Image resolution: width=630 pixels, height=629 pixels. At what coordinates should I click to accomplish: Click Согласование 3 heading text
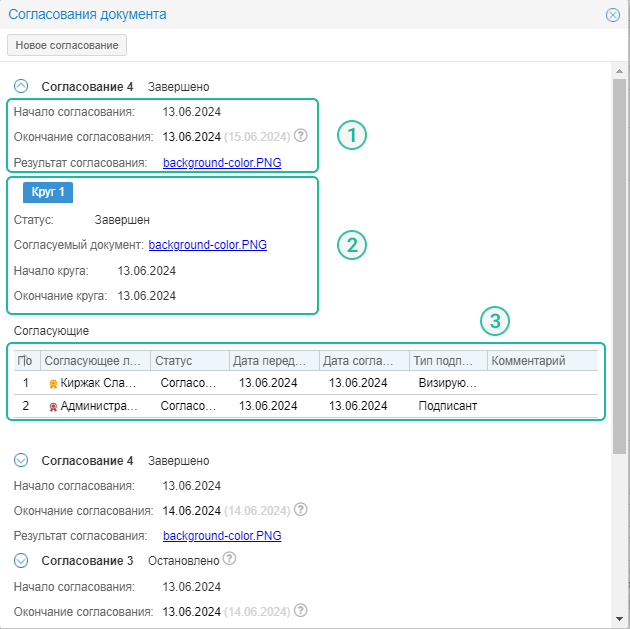click(x=87, y=560)
